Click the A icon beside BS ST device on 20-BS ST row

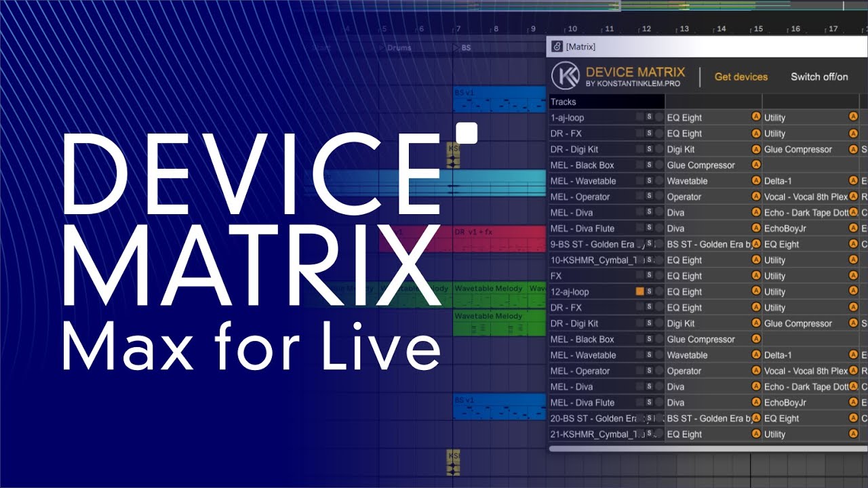tap(756, 418)
